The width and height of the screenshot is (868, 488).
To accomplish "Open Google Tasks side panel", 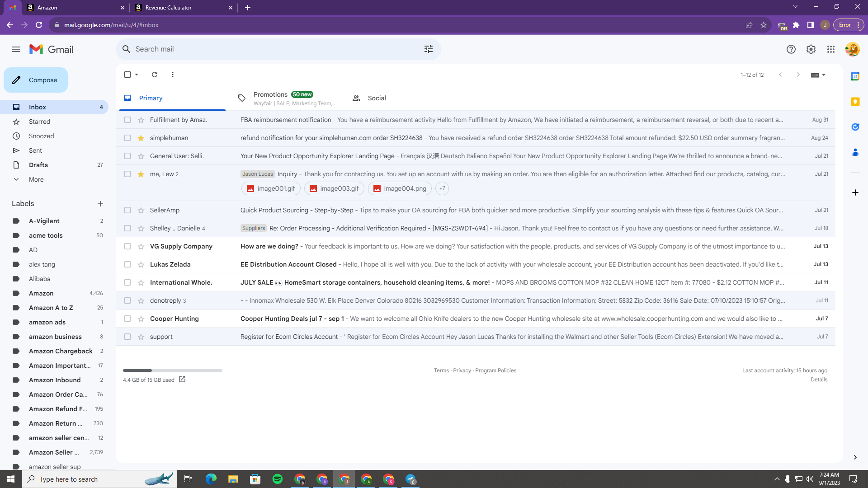I will (x=855, y=127).
